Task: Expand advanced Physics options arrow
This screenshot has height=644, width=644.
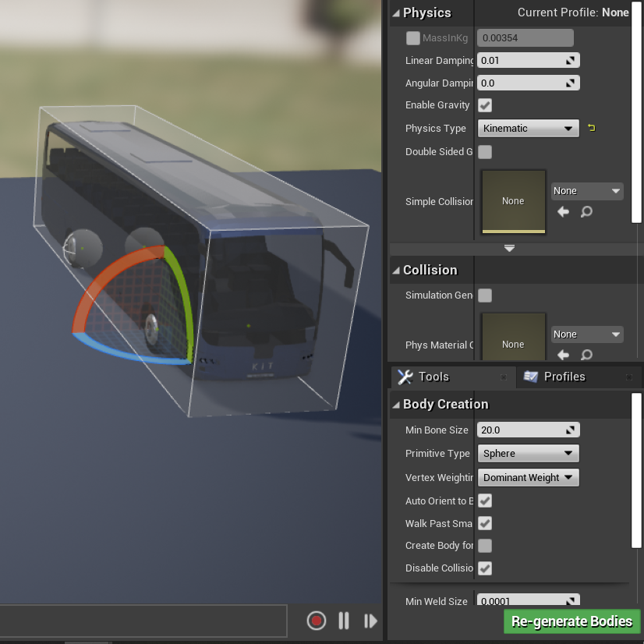Action: [509, 249]
